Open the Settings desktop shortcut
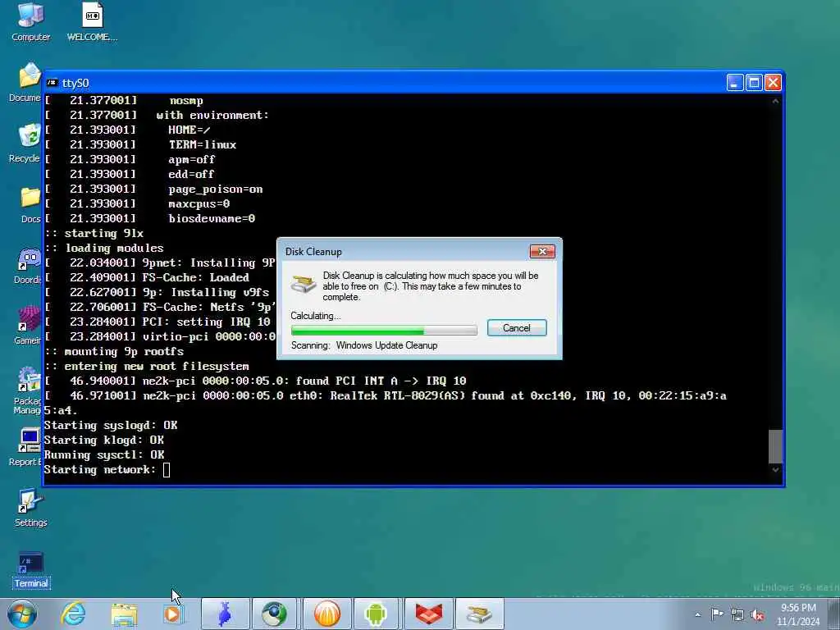840x630 pixels. 30,508
